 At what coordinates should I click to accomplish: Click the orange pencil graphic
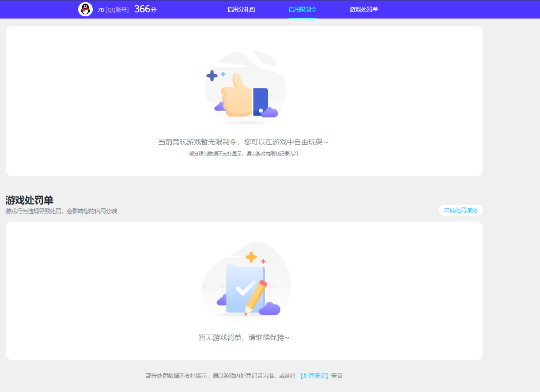(x=257, y=297)
